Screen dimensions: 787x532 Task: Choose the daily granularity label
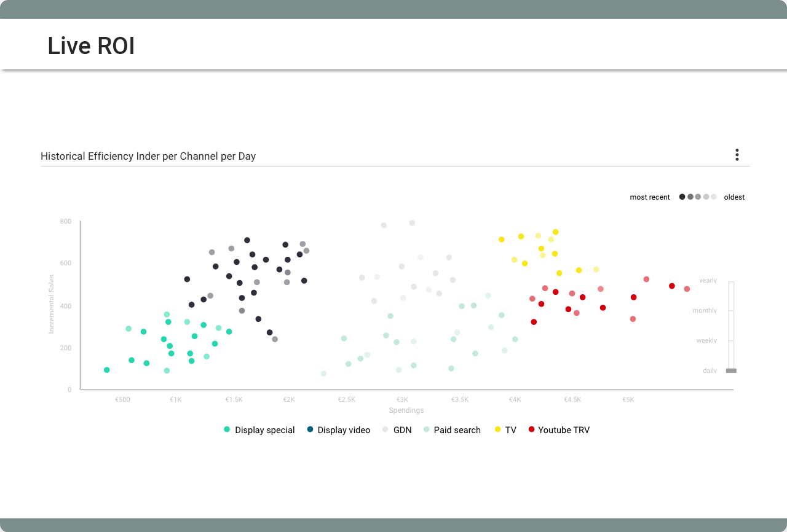[710, 371]
